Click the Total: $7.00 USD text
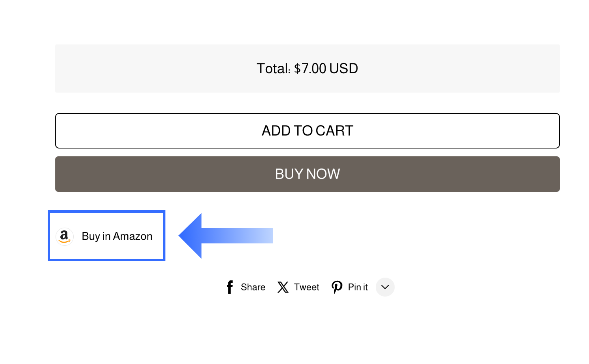This screenshot has width=589, height=364. (x=307, y=69)
